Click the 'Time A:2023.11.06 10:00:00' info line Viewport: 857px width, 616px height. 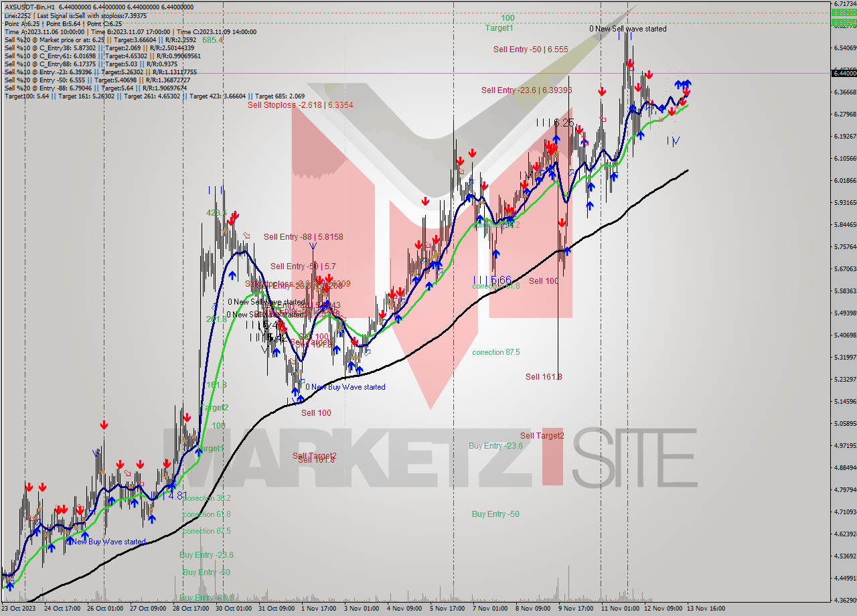(x=45, y=31)
